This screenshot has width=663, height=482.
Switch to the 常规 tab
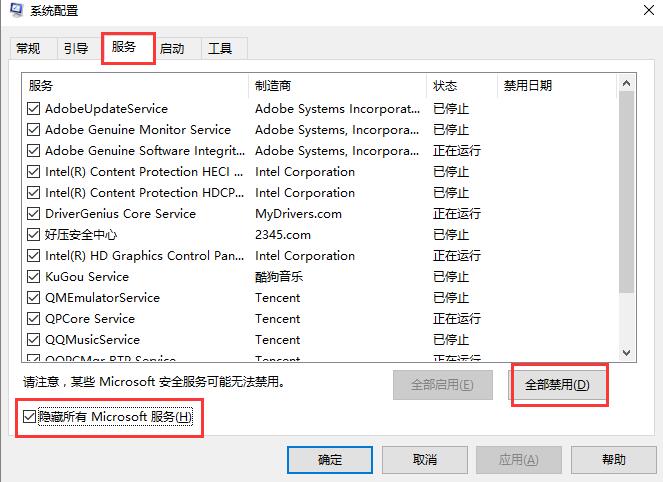[28, 48]
